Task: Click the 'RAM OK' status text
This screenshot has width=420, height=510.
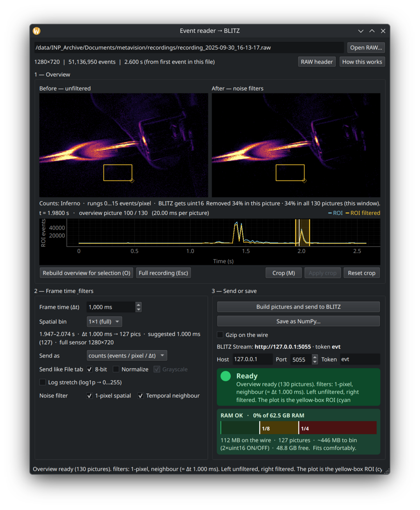Action: 232,416
